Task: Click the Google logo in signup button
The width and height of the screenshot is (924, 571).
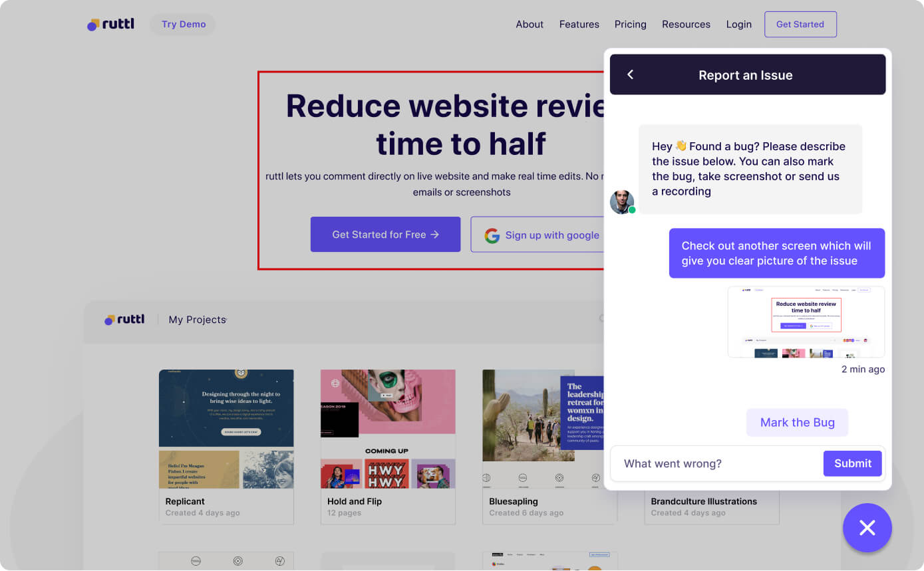Action: click(x=492, y=235)
